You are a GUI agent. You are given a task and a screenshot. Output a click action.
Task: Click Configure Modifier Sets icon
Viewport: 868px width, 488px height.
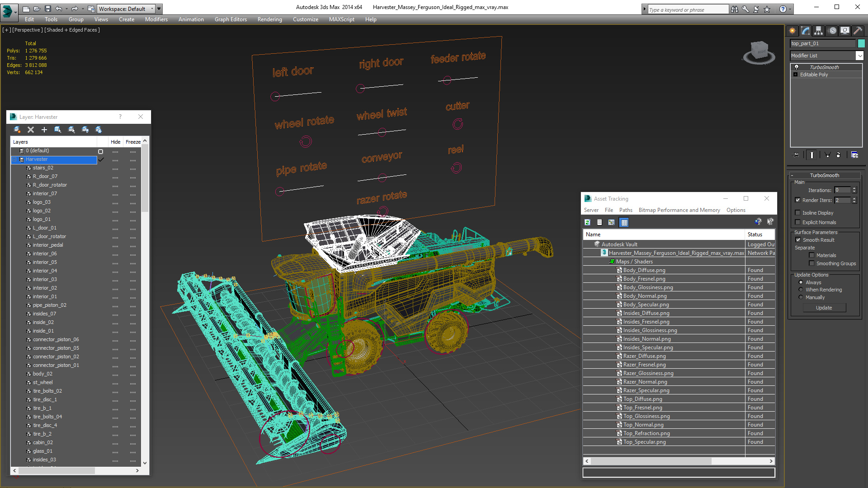tap(854, 155)
